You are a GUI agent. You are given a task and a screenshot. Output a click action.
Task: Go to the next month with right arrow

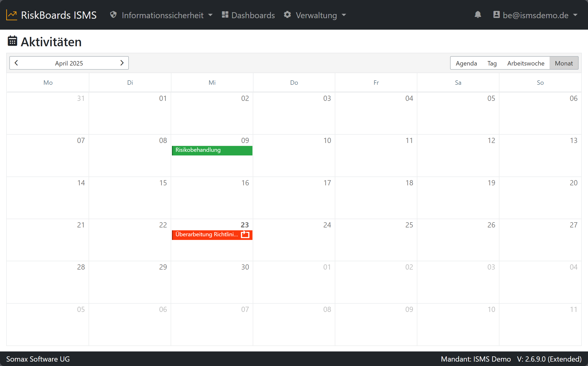pos(122,63)
